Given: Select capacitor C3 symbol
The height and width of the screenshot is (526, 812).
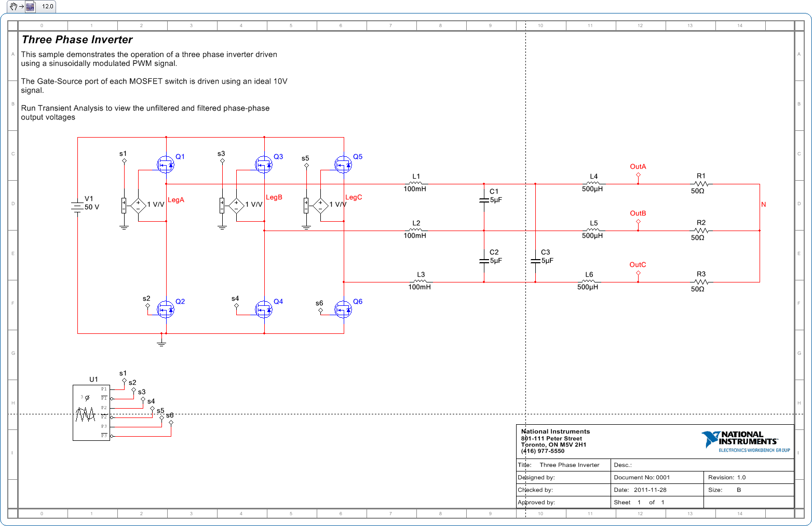Looking at the screenshot, I should [x=535, y=261].
